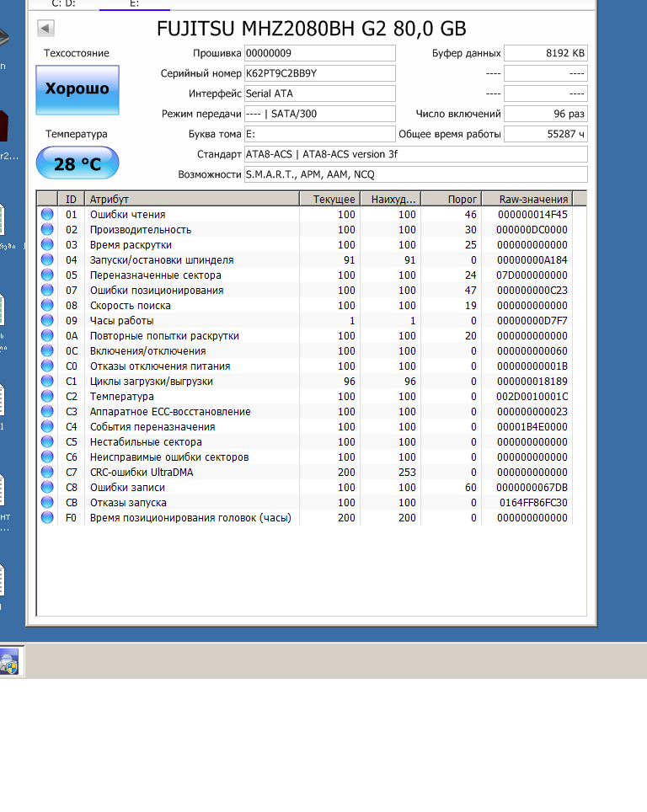The image size is (647, 812).
Task: Click the Серийный номер field
Action: tap(319, 73)
